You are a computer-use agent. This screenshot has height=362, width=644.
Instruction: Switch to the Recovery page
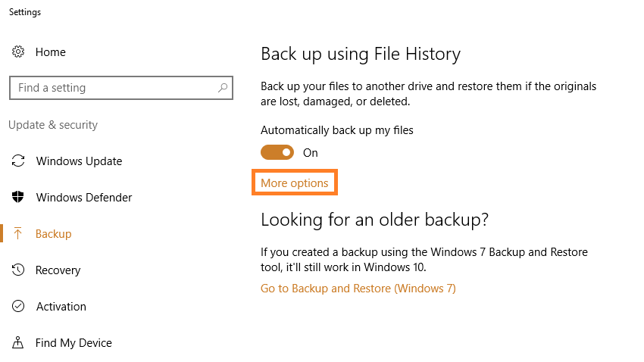tap(58, 270)
